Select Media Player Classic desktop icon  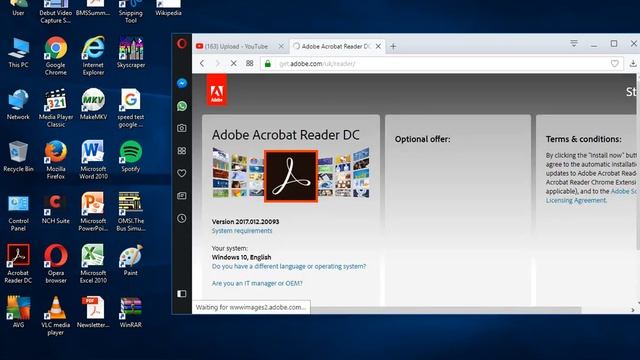click(x=56, y=108)
